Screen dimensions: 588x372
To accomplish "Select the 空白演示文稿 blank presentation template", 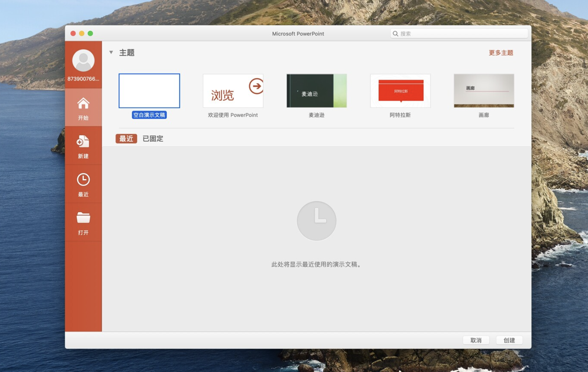I will point(149,90).
